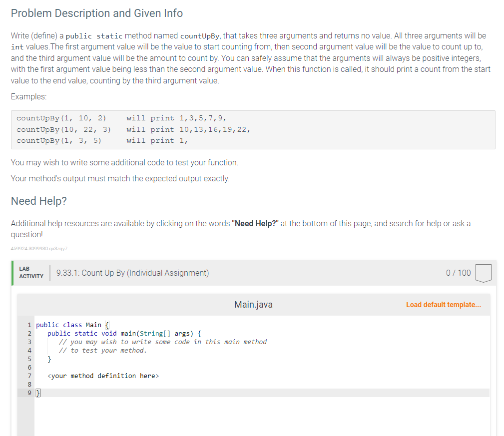This screenshot has height=436, width=504.
Task: Place cursor at closing brace on line 9
Action: point(38,393)
